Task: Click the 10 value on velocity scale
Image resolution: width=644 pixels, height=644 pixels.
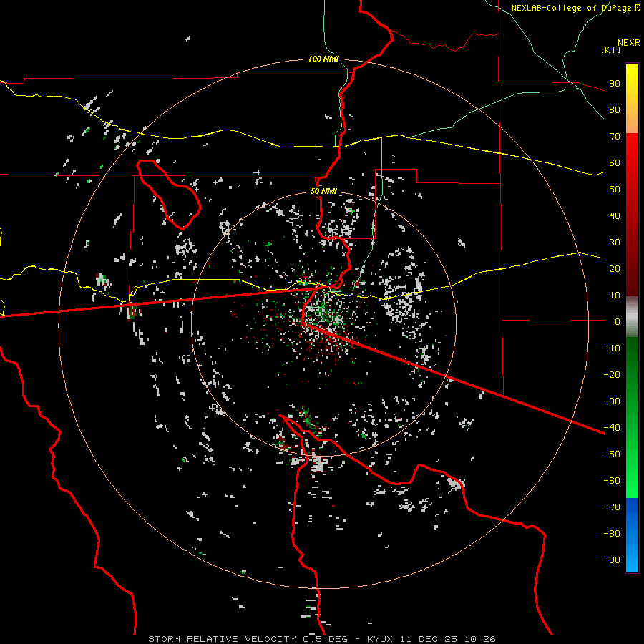Action: [x=615, y=296]
